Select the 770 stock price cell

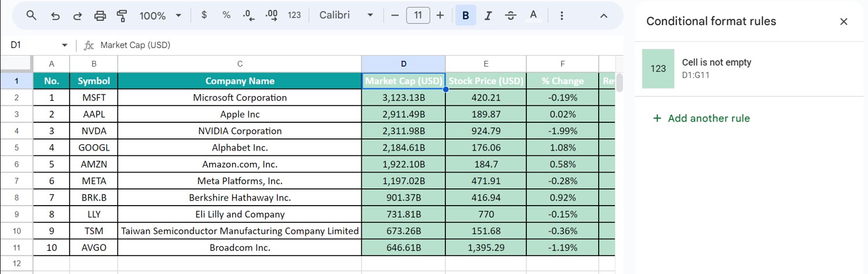tap(486, 214)
